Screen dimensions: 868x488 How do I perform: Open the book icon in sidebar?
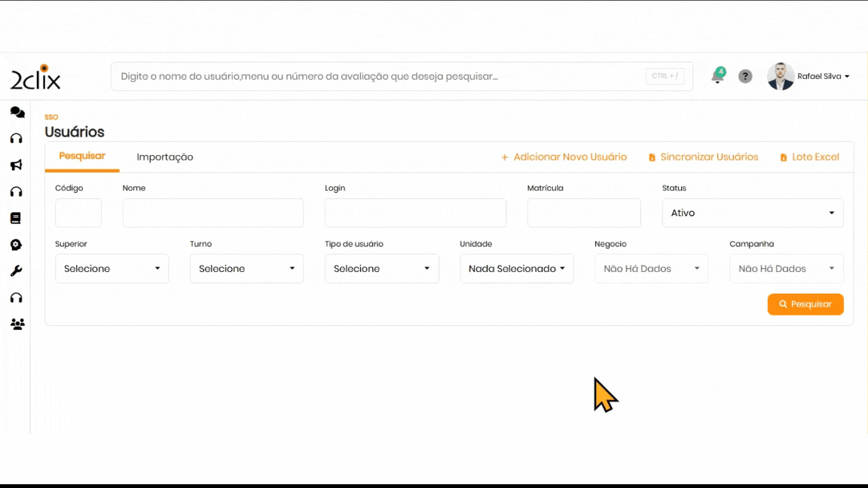click(x=16, y=218)
